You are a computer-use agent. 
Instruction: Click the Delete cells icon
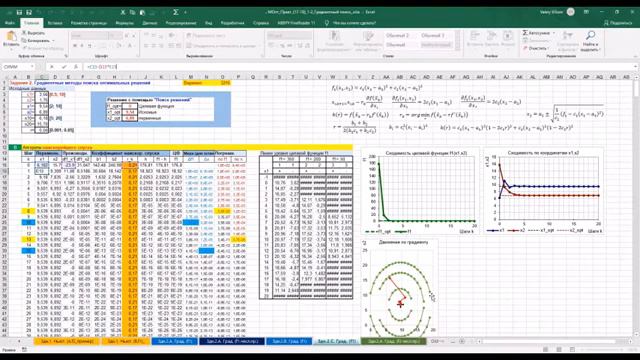click(x=491, y=36)
